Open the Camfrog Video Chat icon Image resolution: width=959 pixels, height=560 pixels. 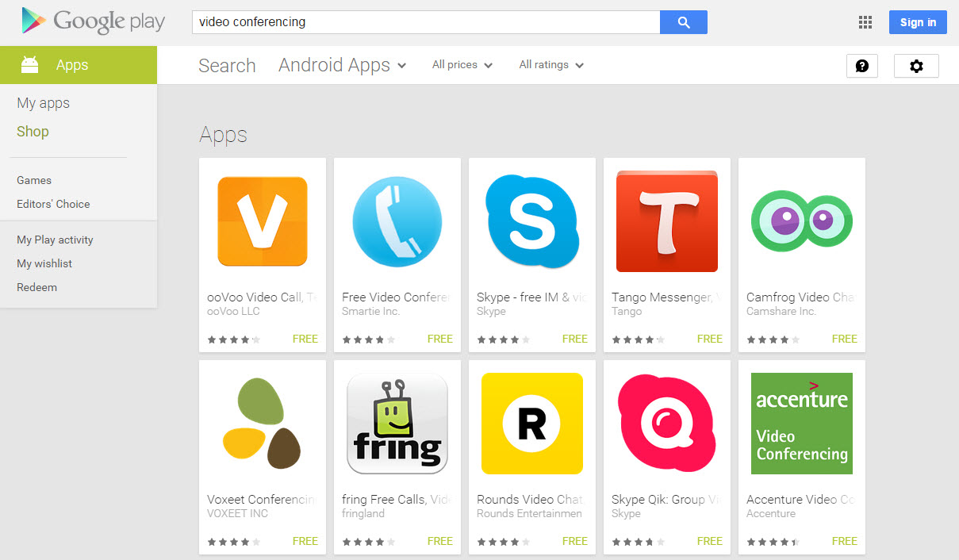pos(802,221)
